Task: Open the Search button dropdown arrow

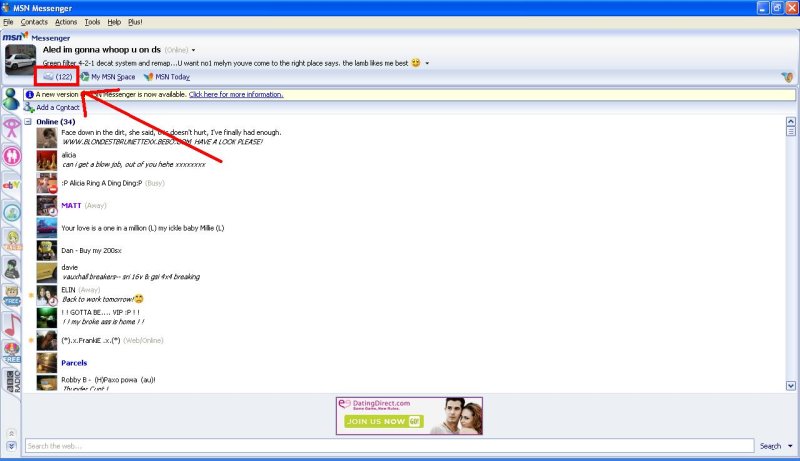Action: 791,446
